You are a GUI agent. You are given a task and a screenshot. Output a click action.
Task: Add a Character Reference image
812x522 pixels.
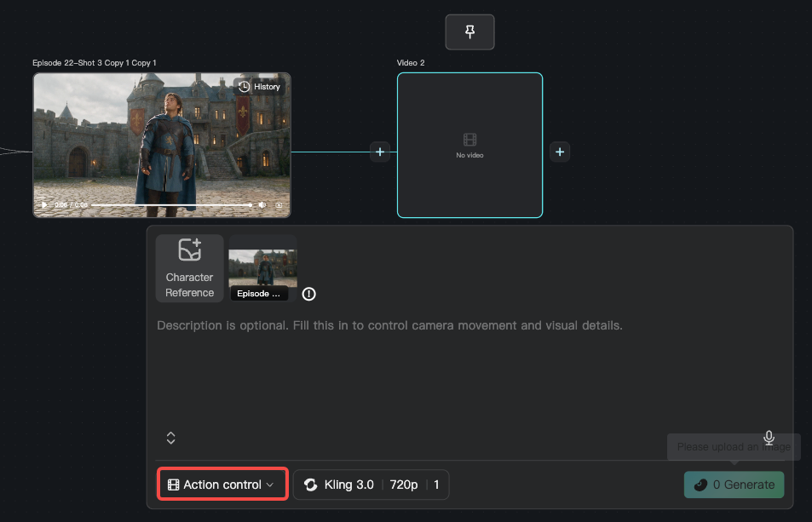189,268
